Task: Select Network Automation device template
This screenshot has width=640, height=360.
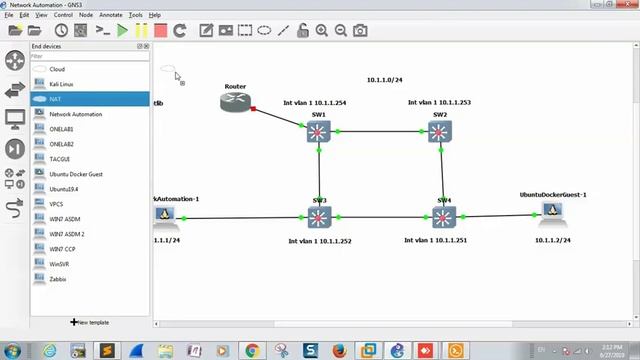Action: (90, 114)
